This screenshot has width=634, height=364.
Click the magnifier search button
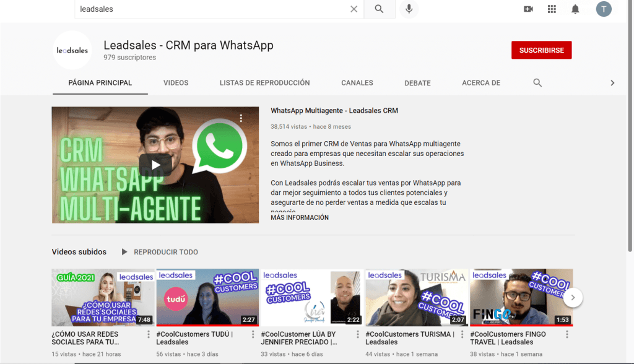coord(379,9)
